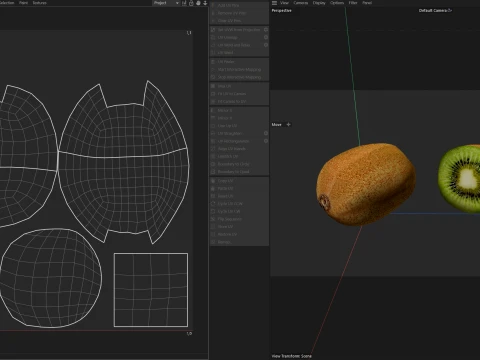
Task: Click the Flip Sequence command
Action: (239, 219)
